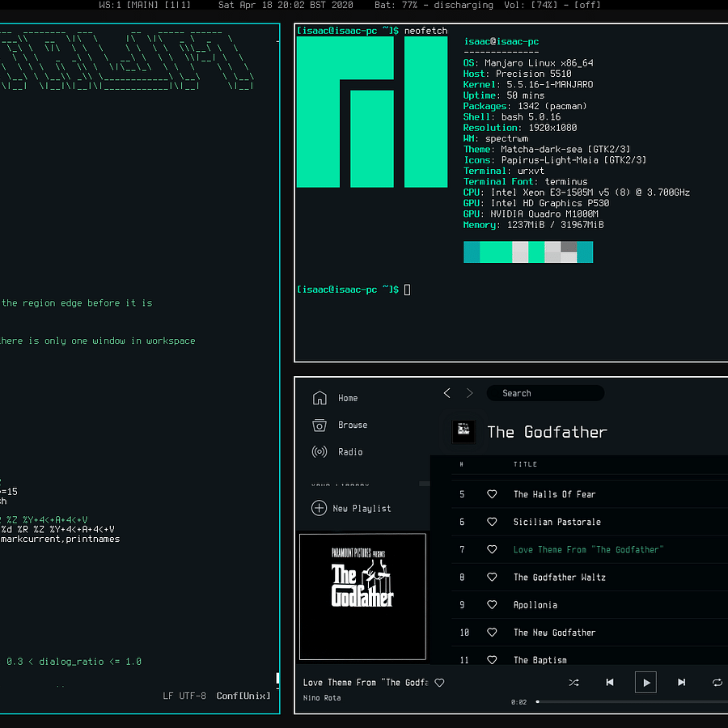This screenshot has width=728, height=728.
Task: Heart The Godfather Waltz track
Action: click(492, 577)
